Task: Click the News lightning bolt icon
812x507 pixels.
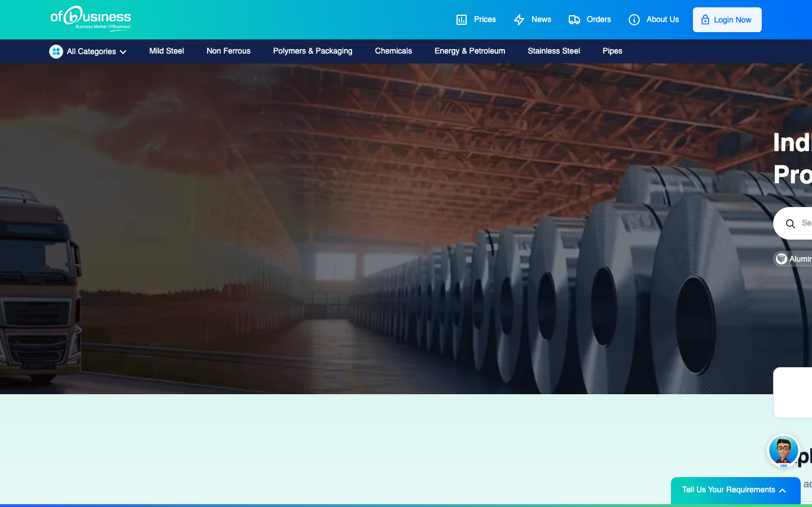Action: pos(519,20)
